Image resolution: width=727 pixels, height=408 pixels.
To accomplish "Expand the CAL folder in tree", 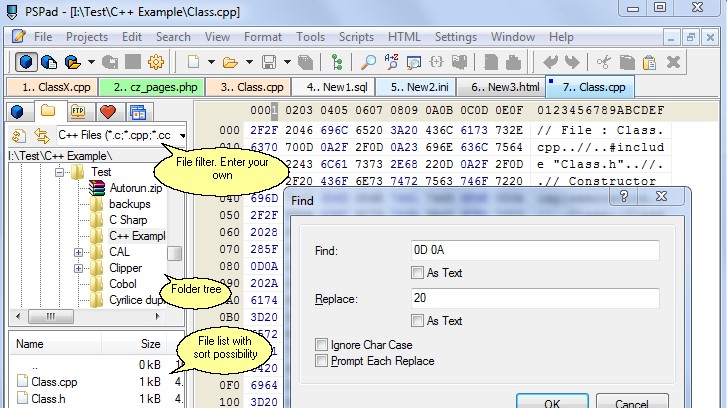I will tap(78, 252).
